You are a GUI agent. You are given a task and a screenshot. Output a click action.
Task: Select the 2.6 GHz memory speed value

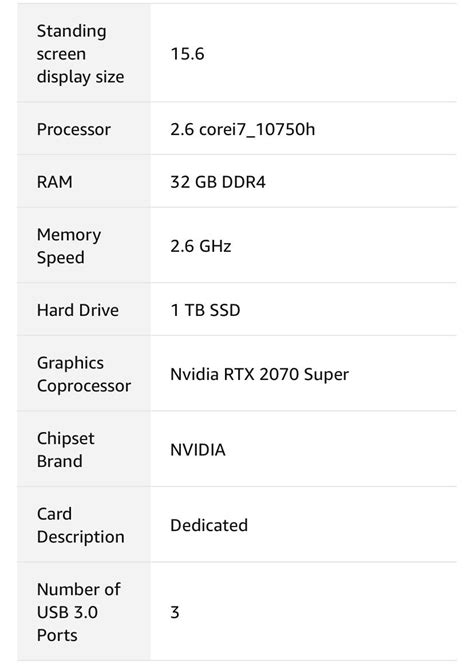coord(201,246)
